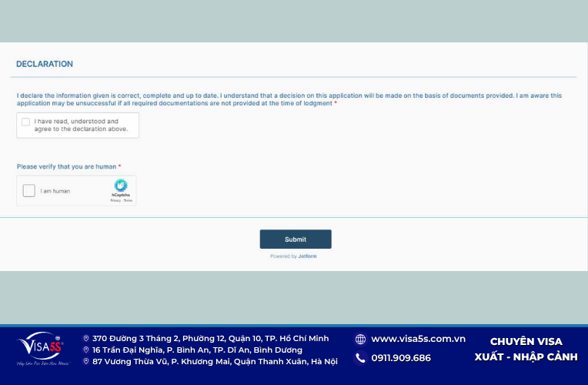Click the phone number 0911.909.686
Screen dimensions: 588x385
(401, 358)
